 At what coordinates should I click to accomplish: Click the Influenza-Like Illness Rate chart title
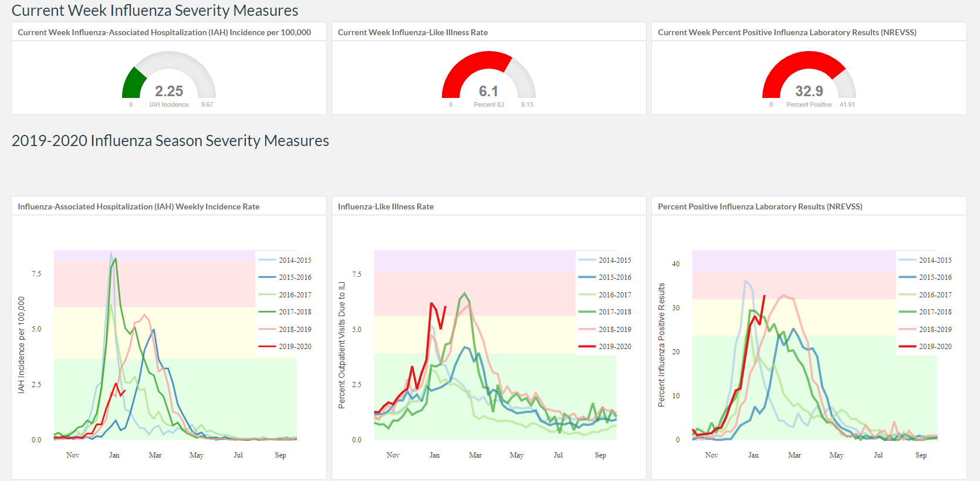(386, 206)
